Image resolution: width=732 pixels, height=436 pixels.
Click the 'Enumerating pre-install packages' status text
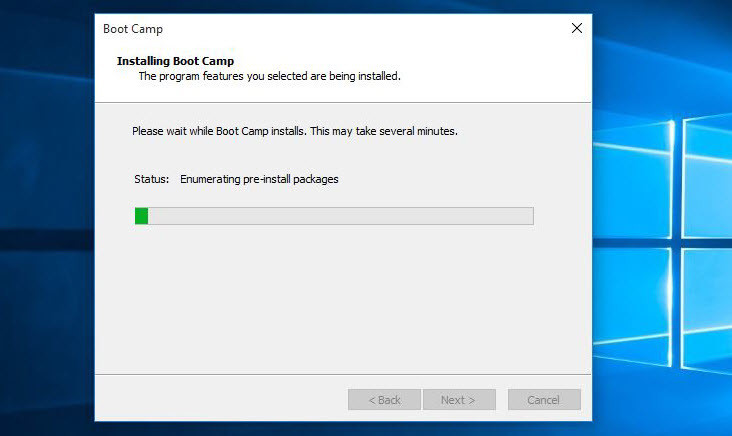[x=259, y=179]
